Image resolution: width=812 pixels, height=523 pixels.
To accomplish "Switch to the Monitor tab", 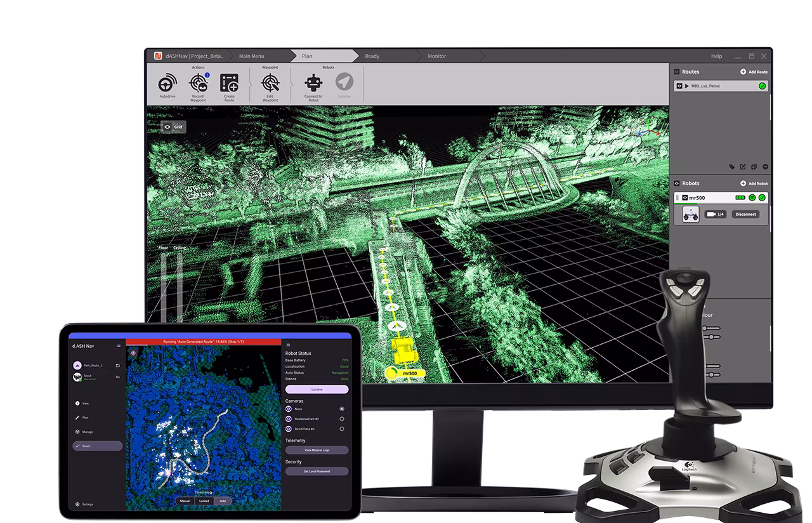I will [436, 56].
